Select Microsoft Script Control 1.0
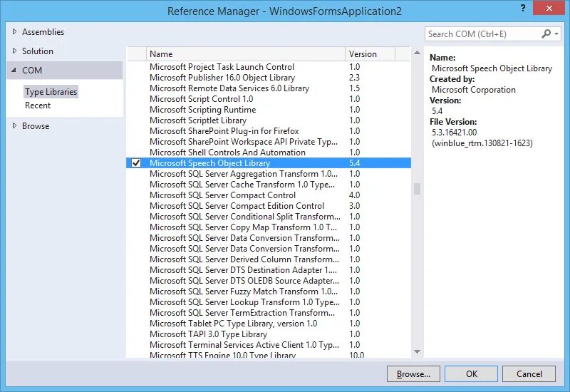 coord(269,99)
